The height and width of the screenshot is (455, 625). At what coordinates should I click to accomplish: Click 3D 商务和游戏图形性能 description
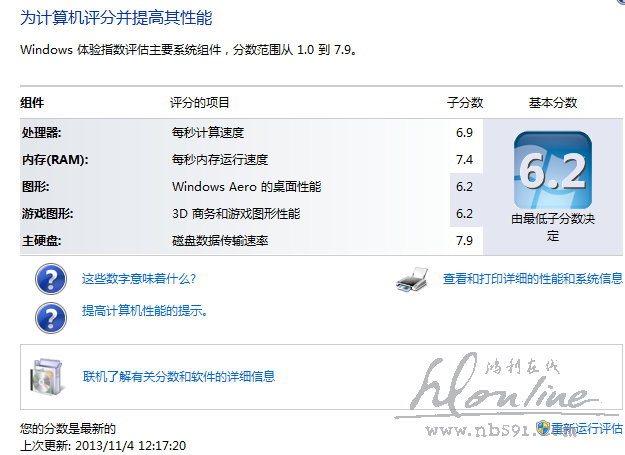pos(236,214)
